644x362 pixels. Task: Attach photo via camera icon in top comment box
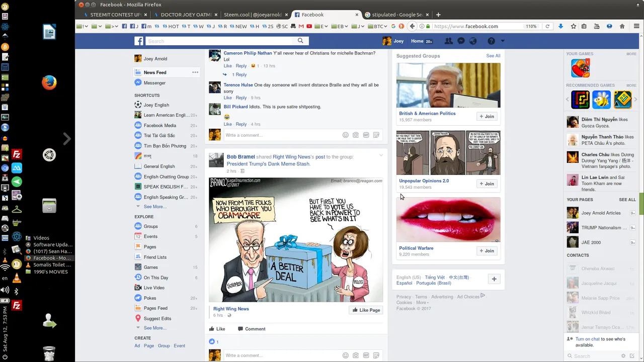(356, 135)
